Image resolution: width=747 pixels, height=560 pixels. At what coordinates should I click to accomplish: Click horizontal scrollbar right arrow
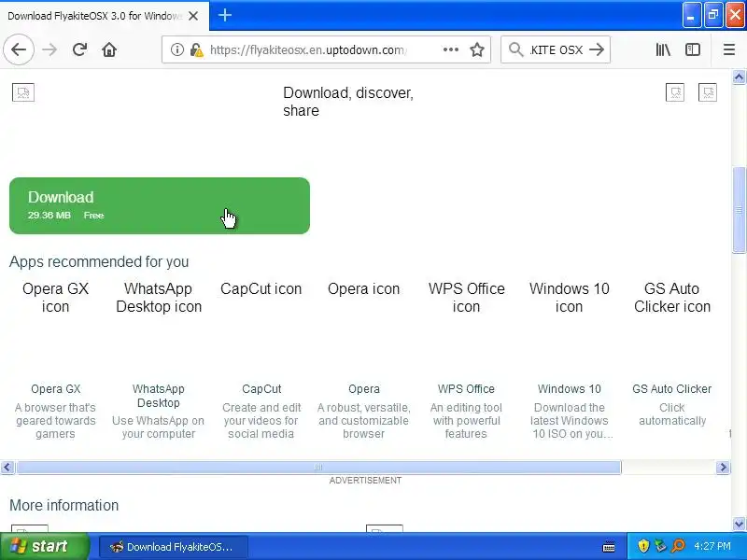pos(723,468)
